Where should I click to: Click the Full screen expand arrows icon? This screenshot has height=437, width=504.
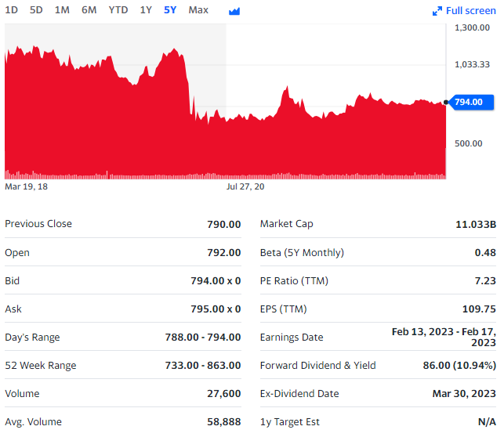click(437, 11)
